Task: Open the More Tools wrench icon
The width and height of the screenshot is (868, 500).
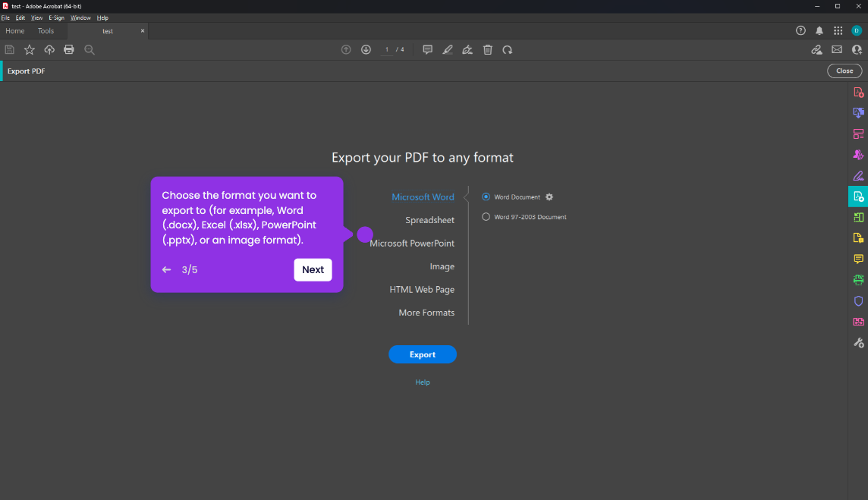Action: point(859,343)
